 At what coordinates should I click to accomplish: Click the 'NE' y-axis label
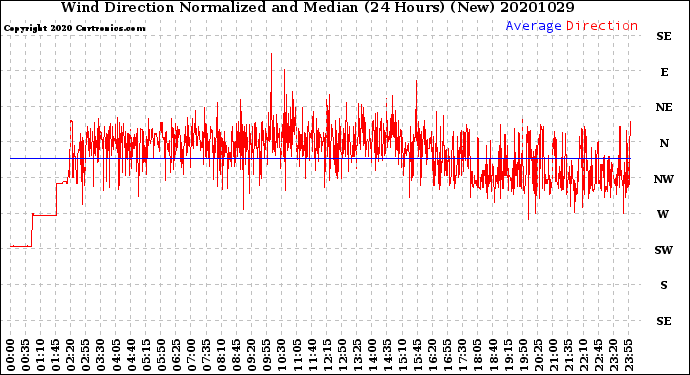tap(664, 107)
